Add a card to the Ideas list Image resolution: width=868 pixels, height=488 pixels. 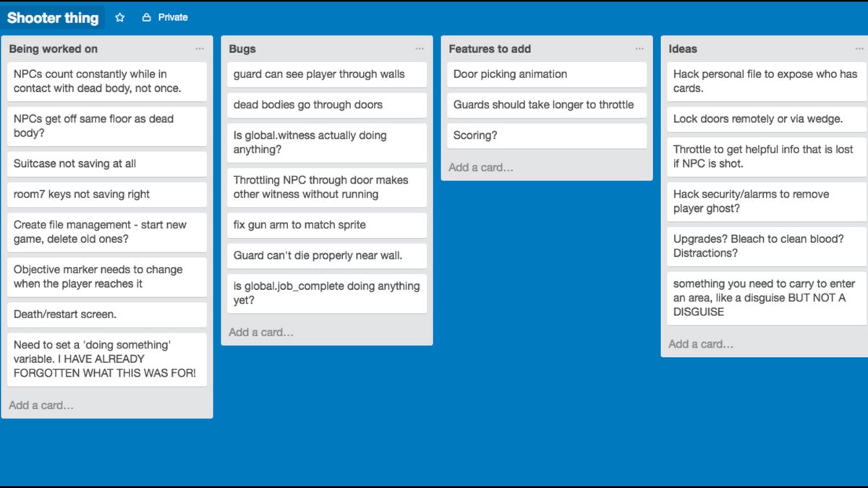coord(700,343)
